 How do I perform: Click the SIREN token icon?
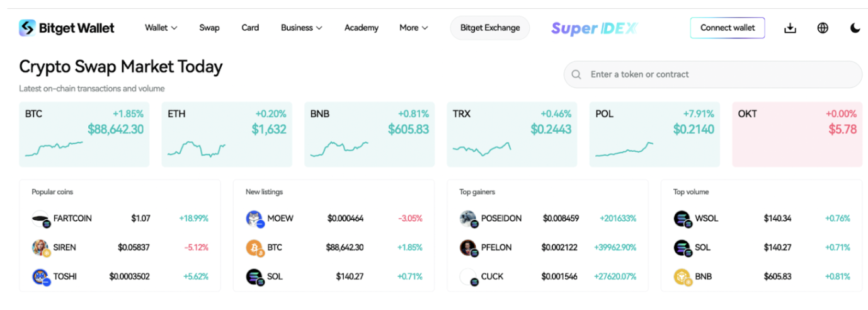click(x=40, y=248)
